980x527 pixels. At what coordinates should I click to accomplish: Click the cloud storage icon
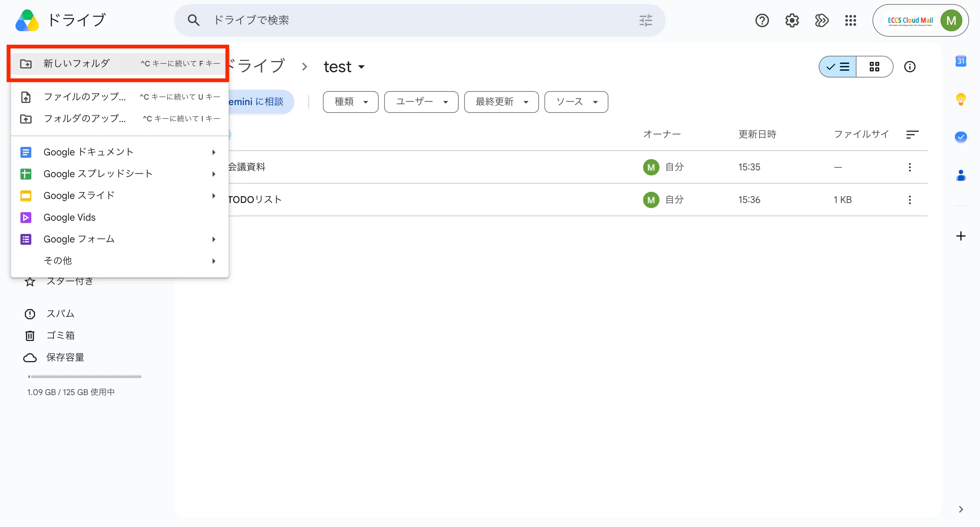[30, 358]
